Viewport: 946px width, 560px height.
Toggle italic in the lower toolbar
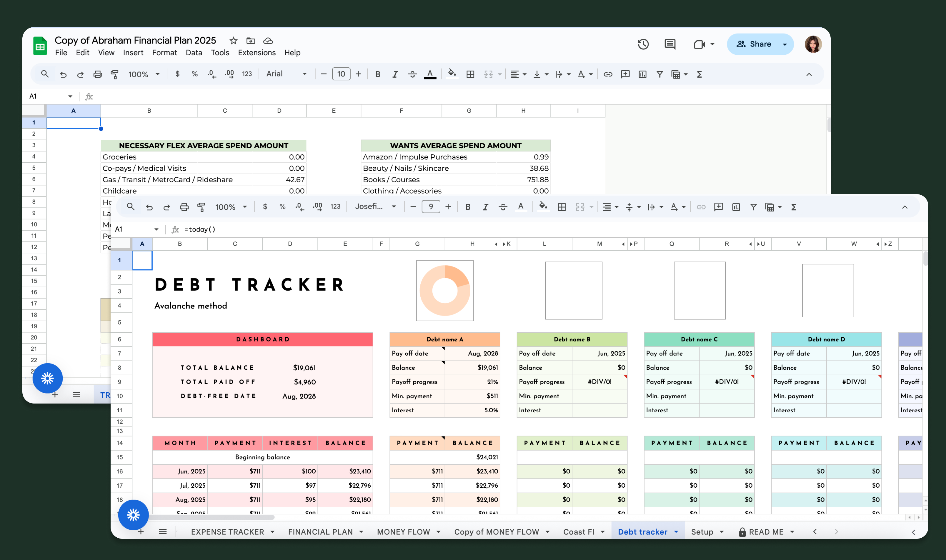485,207
